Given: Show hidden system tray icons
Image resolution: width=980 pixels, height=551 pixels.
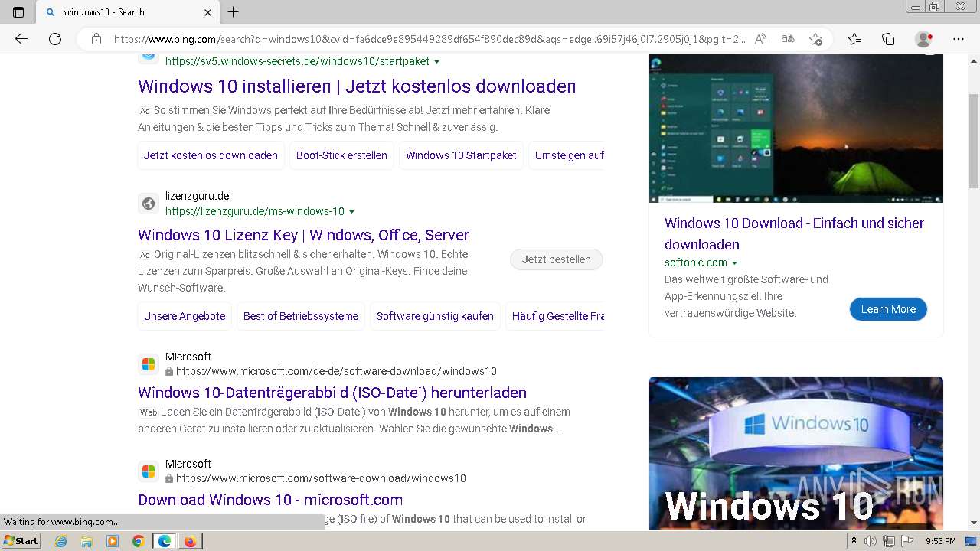Looking at the screenshot, I should 854,541.
